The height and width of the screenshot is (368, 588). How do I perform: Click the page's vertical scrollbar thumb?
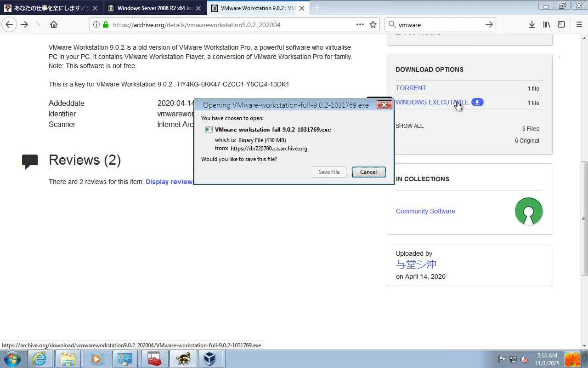tap(584, 218)
